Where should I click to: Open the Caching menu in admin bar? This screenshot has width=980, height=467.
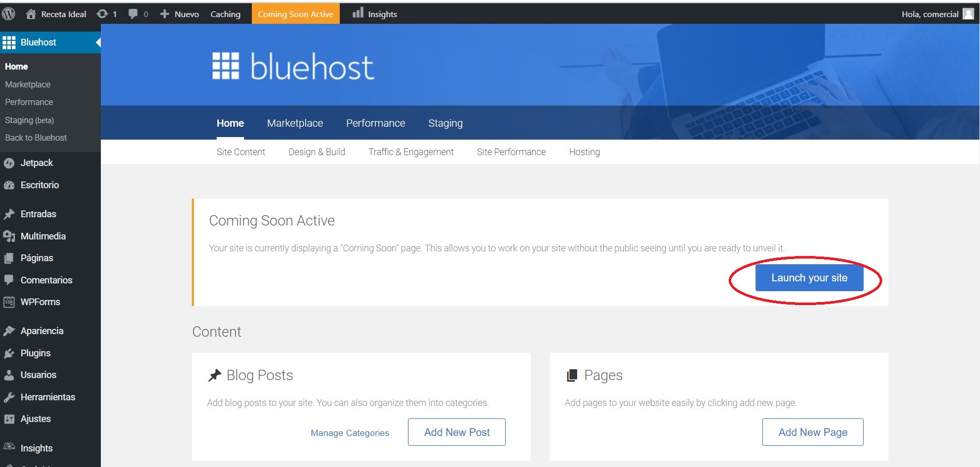click(225, 14)
